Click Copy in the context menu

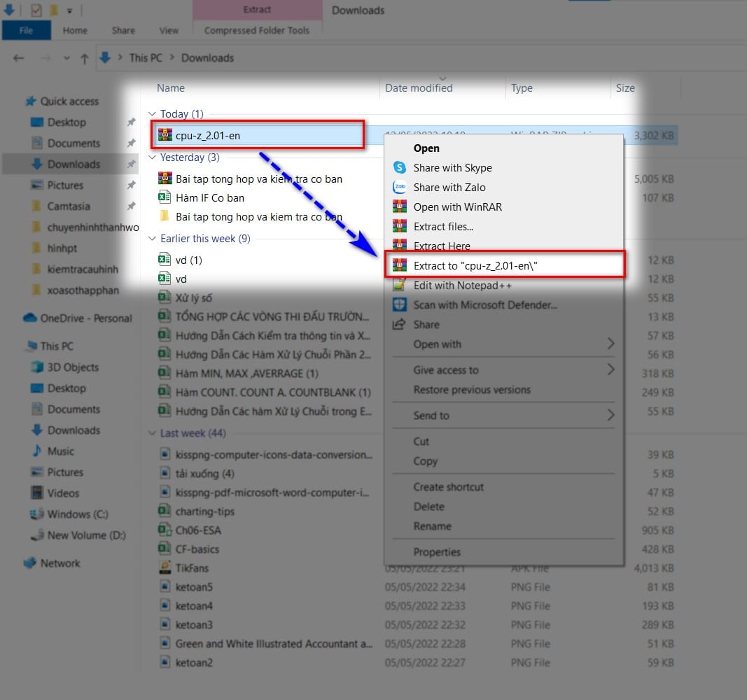coord(426,461)
